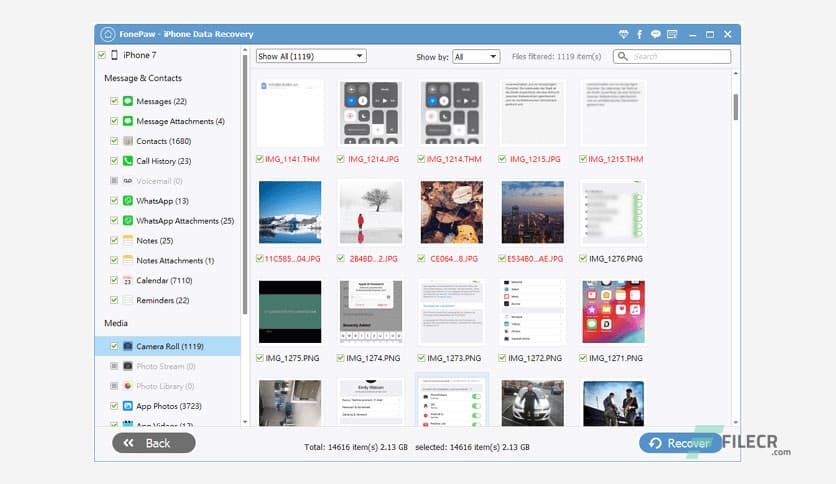
Task: Uncheck the WhatsApp (13) checkbox
Action: (114, 200)
